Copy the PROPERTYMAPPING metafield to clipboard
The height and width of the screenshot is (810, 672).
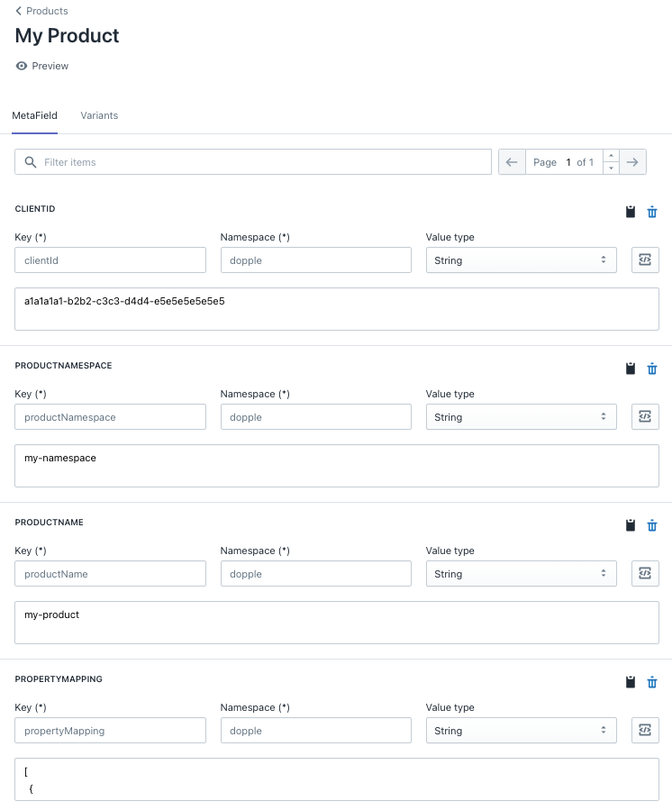(x=630, y=682)
